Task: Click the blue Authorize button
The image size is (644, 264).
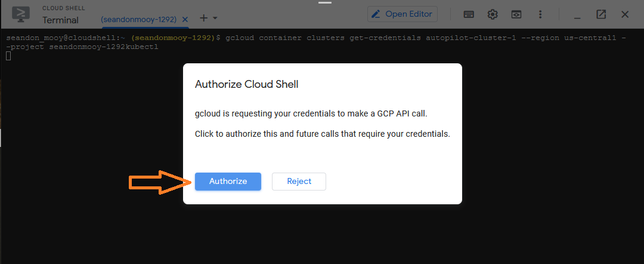Action: (228, 182)
